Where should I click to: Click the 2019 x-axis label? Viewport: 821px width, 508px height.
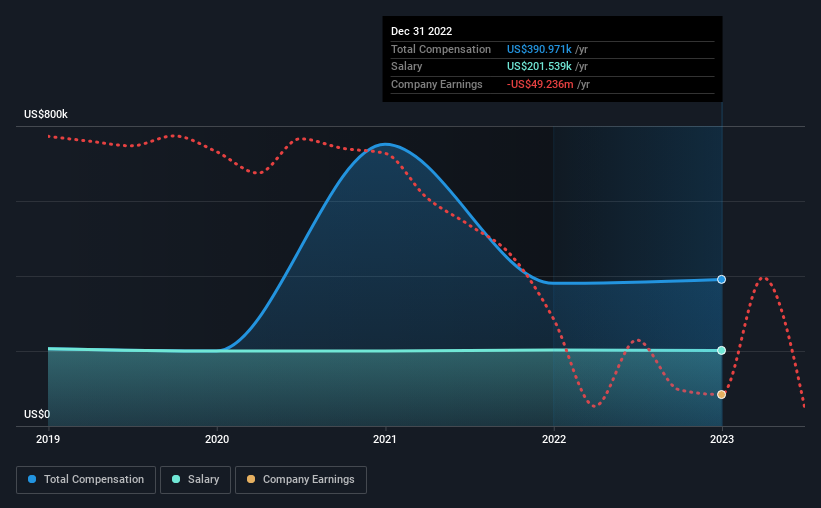(48, 439)
